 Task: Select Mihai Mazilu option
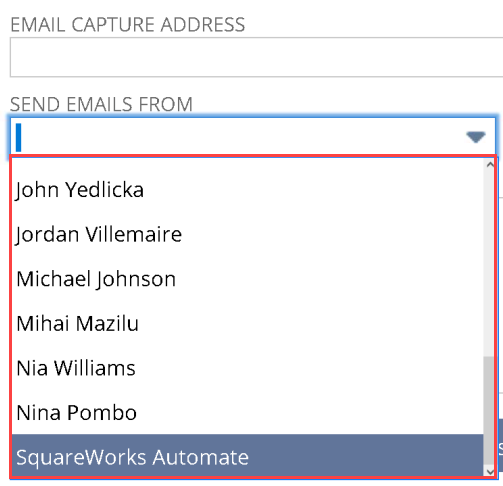point(247,323)
